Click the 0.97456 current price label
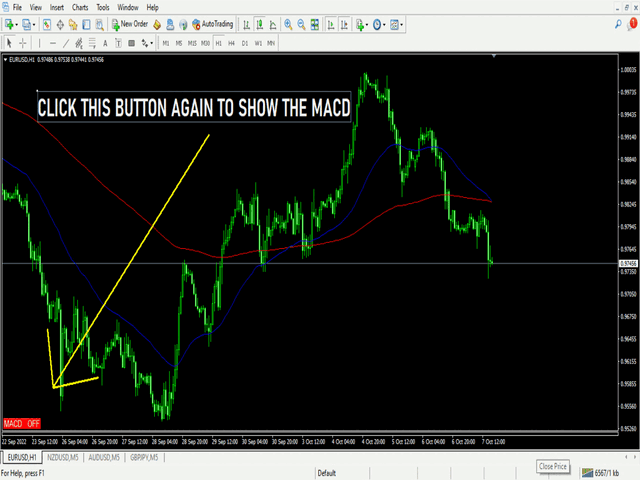The width and height of the screenshot is (640, 480). tap(628, 264)
